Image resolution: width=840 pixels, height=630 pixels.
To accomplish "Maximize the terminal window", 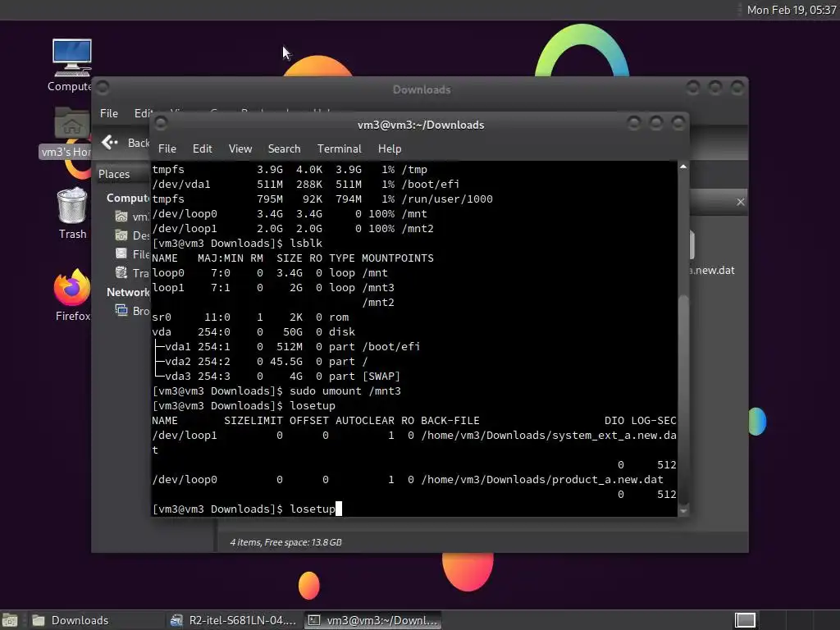I will point(655,124).
